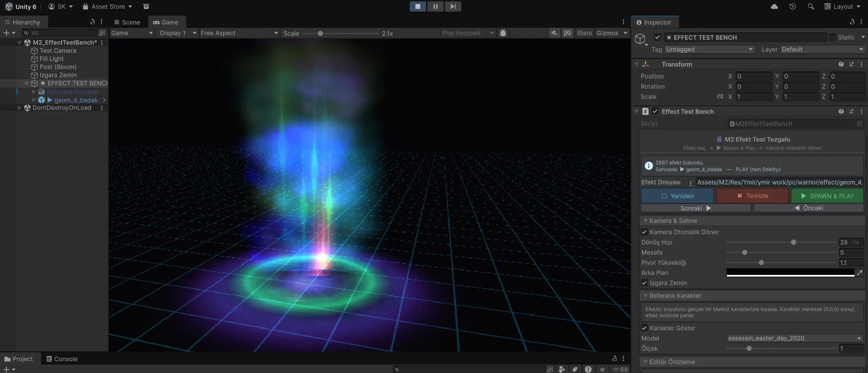Collapse the M2_EffectTestBench scene
Screen dimensions: 868x373
(x=20, y=42)
